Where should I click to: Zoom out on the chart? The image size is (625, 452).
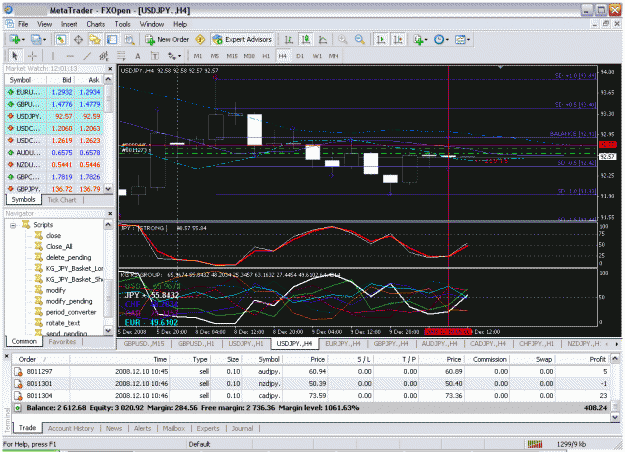click(360, 39)
